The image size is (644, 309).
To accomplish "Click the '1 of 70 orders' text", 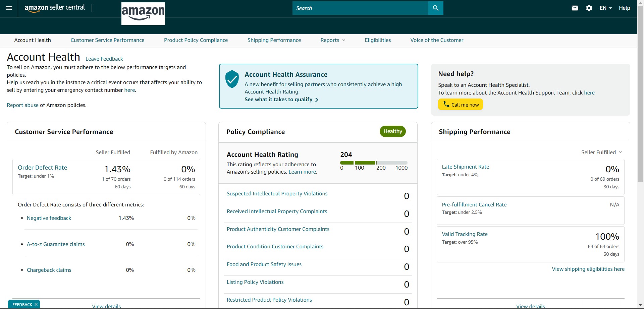I will tap(116, 179).
